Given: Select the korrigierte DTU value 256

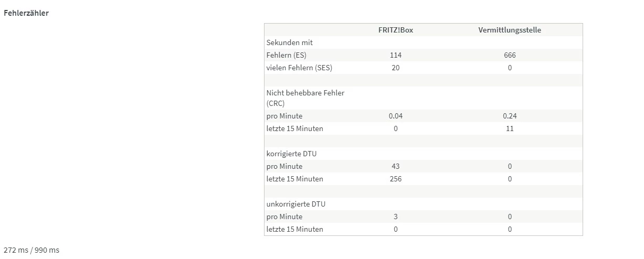Looking at the screenshot, I should [396, 179].
